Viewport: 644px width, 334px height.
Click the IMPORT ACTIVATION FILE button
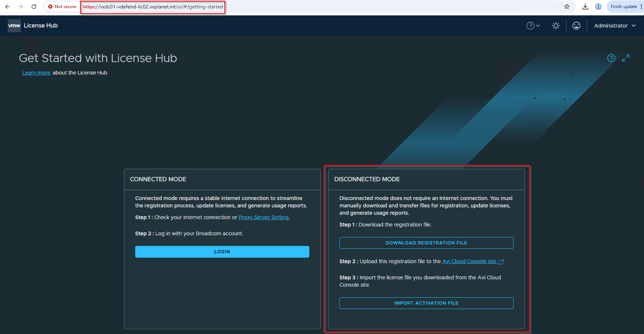pyautogui.click(x=427, y=303)
